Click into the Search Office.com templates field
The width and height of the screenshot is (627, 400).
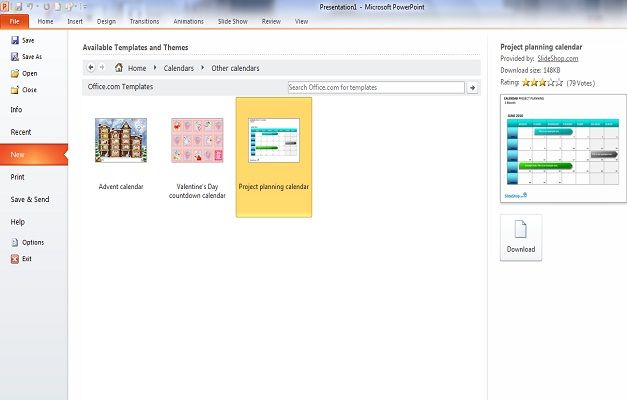pyautogui.click(x=376, y=87)
